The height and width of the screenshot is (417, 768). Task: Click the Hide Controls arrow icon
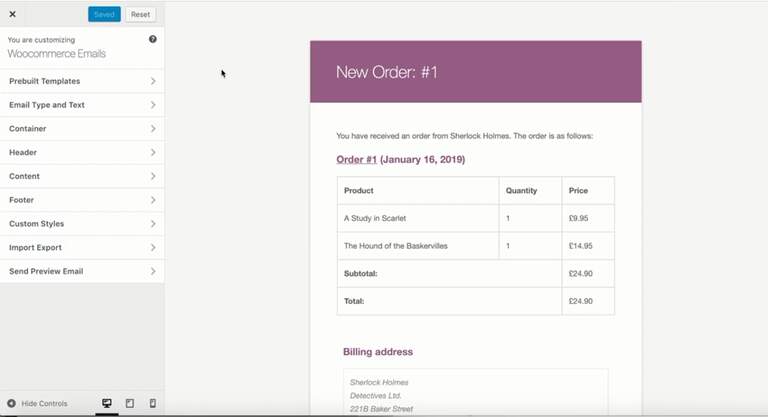pyautogui.click(x=11, y=403)
